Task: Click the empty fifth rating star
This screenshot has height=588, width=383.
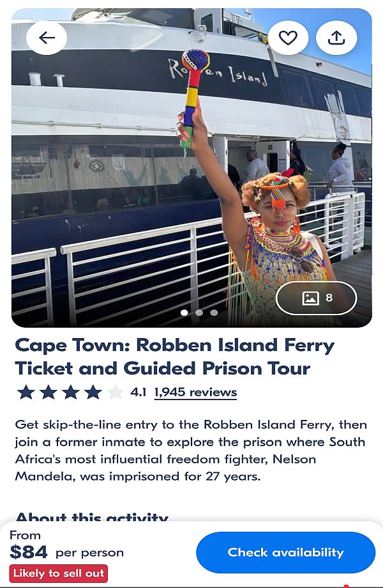Action: click(116, 392)
